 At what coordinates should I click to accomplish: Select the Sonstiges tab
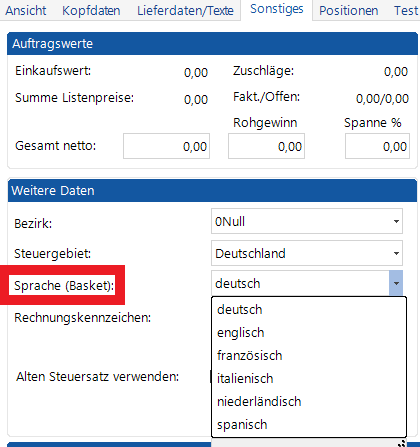click(277, 9)
